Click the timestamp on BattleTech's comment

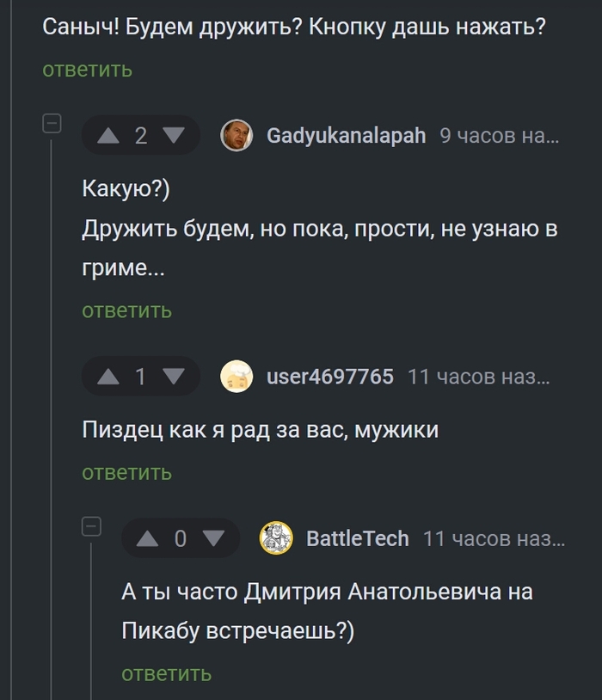tap(494, 539)
